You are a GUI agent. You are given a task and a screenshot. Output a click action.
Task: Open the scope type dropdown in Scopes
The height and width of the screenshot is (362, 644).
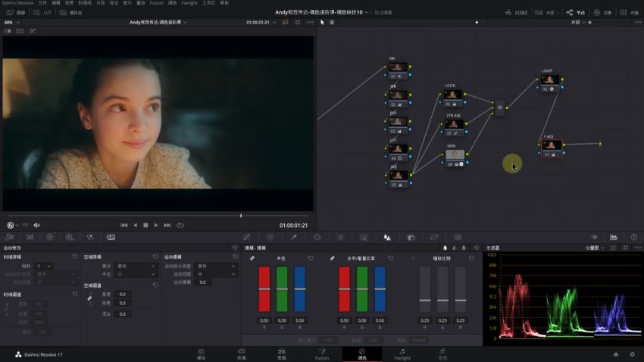[x=594, y=248]
